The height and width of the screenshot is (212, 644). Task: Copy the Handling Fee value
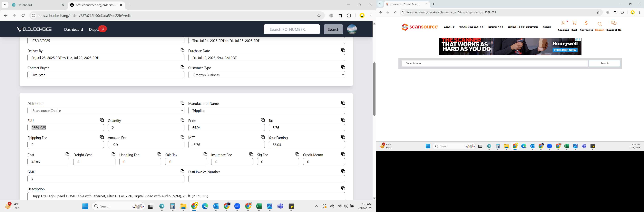[159, 154]
